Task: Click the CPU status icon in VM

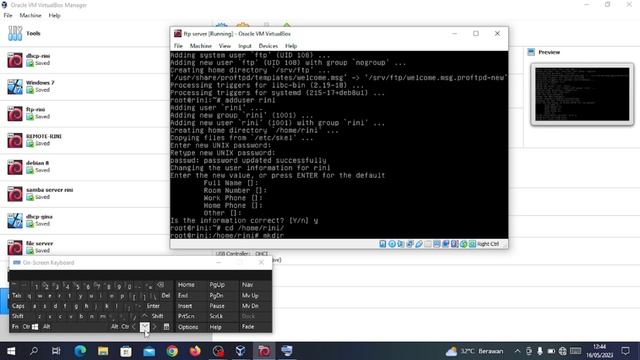Action: 454,244
